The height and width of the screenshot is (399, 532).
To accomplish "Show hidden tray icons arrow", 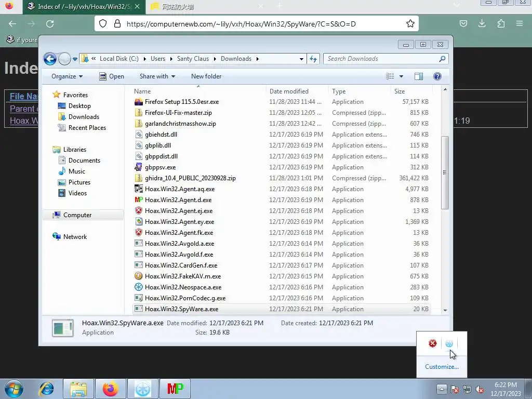I will pos(442,389).
